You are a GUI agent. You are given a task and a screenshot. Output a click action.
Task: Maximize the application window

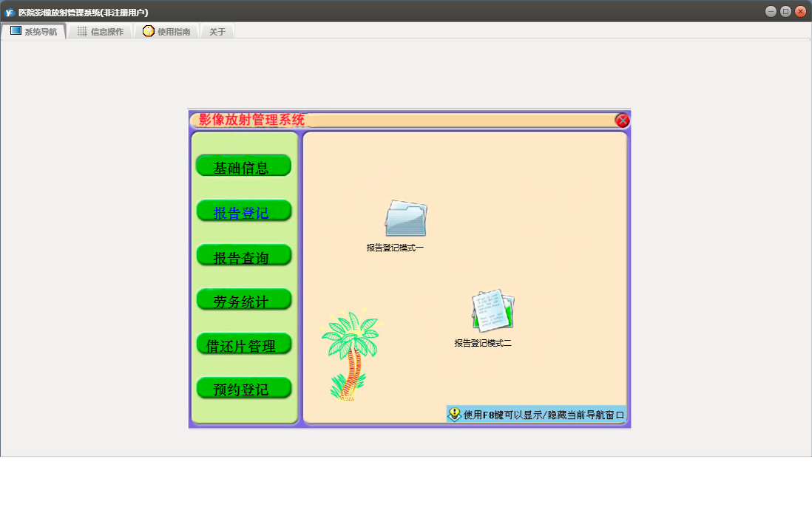(785, 11)
